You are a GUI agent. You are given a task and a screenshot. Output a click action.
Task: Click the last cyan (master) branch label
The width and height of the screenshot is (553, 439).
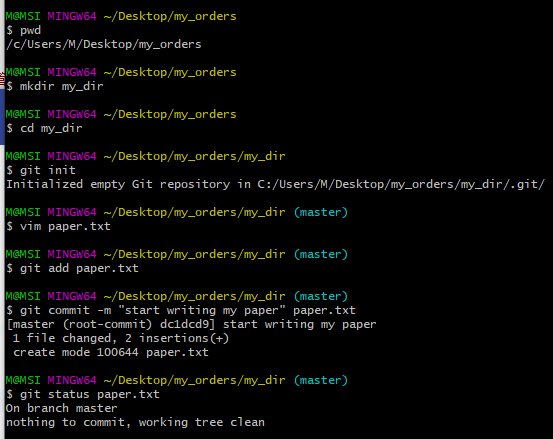coord(321,380)
